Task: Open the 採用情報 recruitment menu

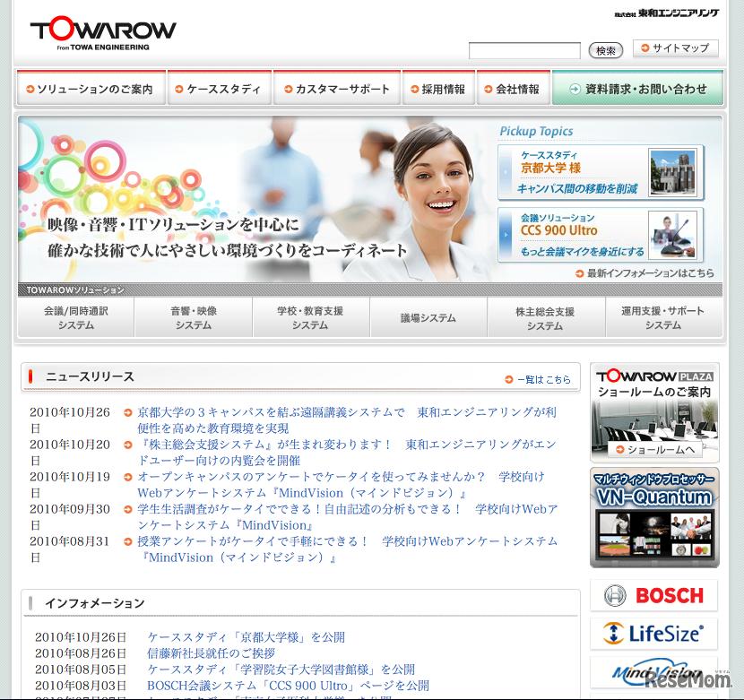Action: coord(438,87)
